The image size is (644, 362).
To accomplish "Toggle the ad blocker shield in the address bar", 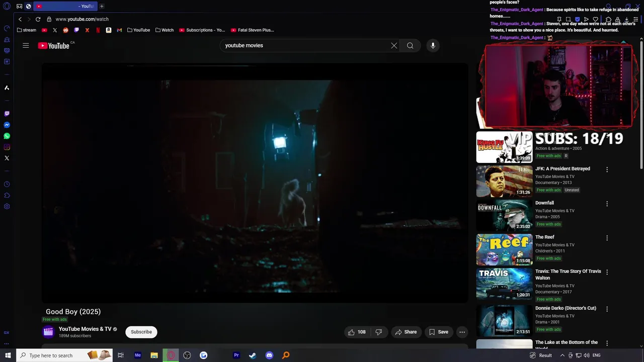I will click(x=577, y=19).
